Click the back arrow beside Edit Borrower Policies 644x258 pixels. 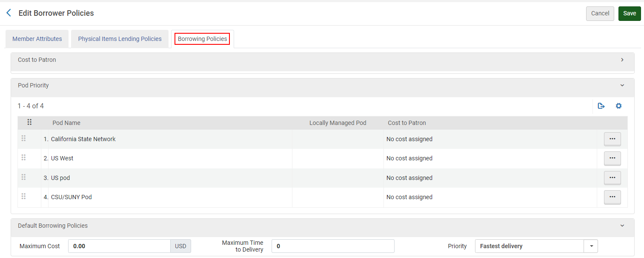(x=9, y=13)
